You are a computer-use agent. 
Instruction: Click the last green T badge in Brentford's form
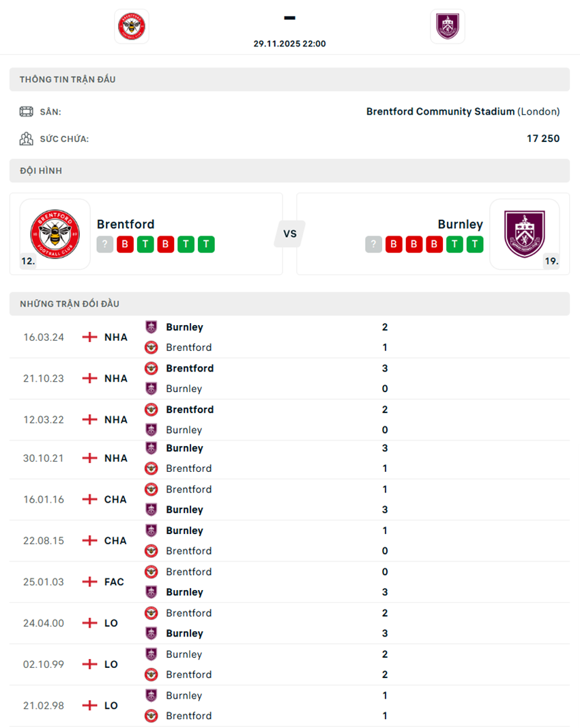point(205,244)
